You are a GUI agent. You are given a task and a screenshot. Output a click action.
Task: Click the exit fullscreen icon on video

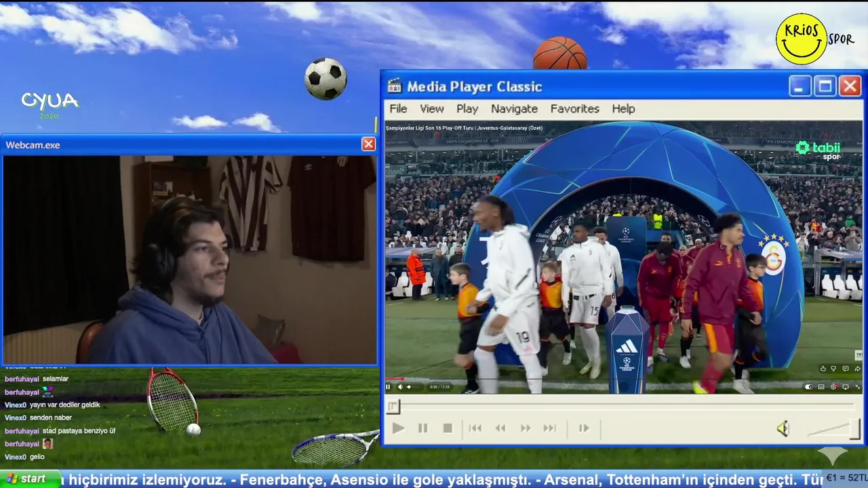coord(857,387)
